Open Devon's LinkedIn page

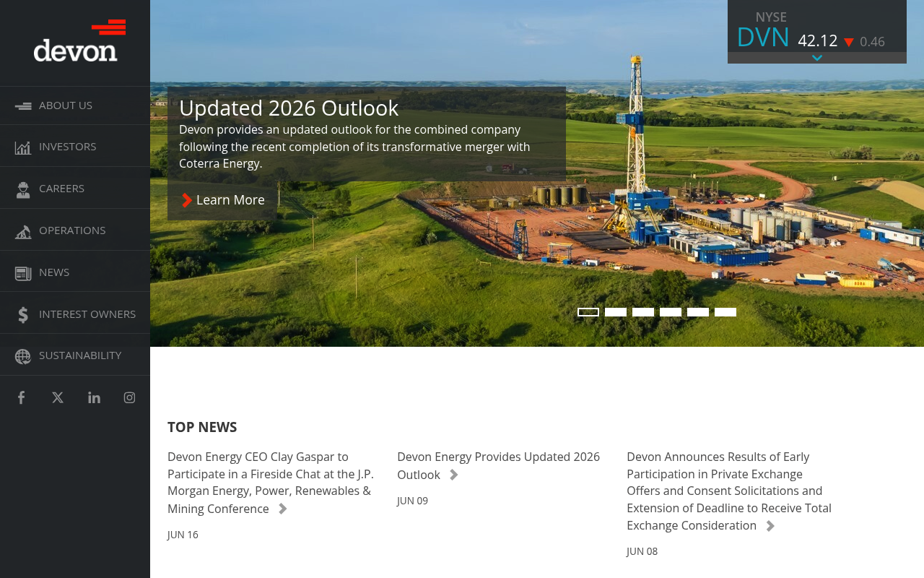tap(94, 397)
